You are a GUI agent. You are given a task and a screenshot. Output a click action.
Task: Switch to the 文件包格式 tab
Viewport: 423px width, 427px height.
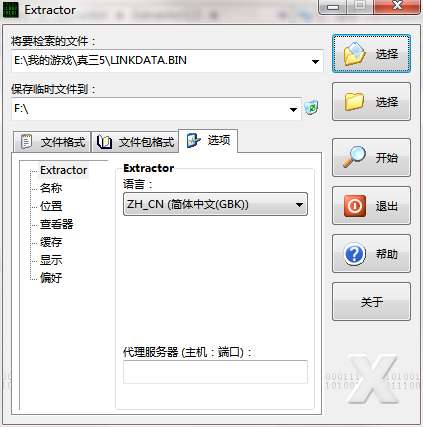click(x=135, y=142)
